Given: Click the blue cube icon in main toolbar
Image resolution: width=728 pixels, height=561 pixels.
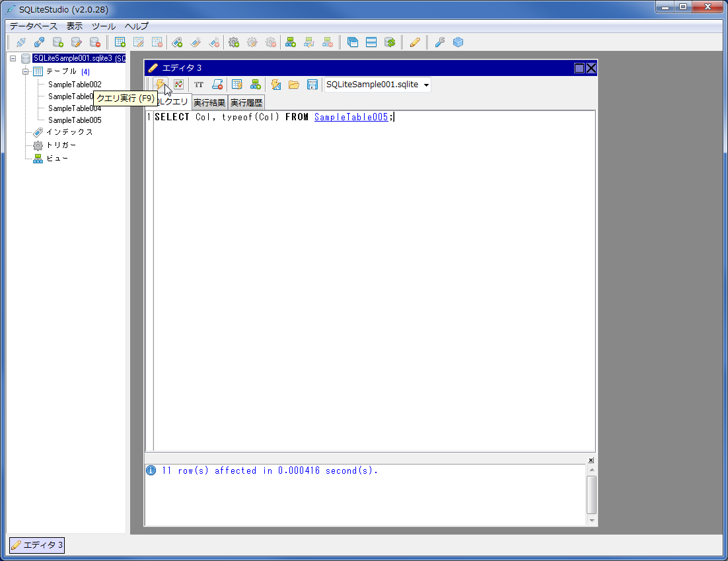Looking at the screenshot, I should click(x=458, y=43).
